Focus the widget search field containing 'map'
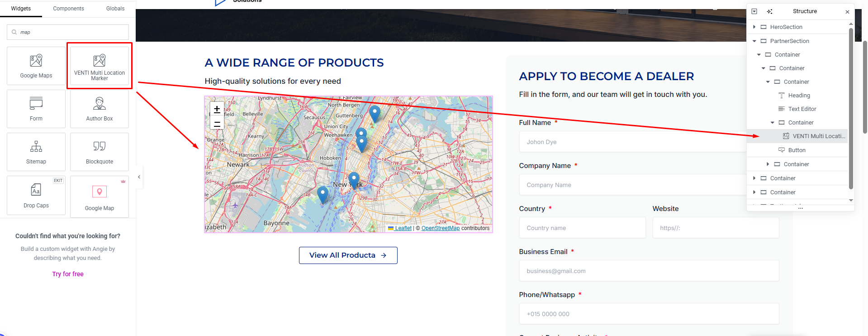Screen dimensions: 868x336 [68, 32]
